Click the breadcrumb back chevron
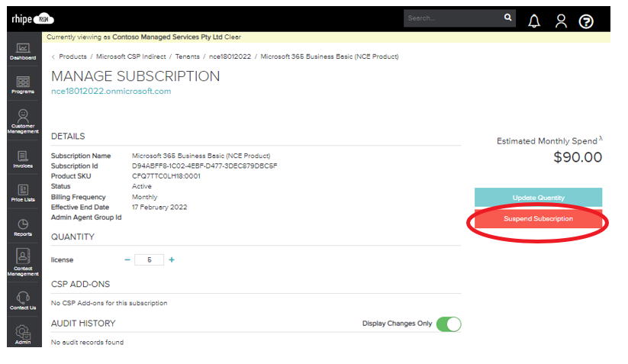Image resolution: width=628 pixels, height=364 pixels. (x=53, y=57)
